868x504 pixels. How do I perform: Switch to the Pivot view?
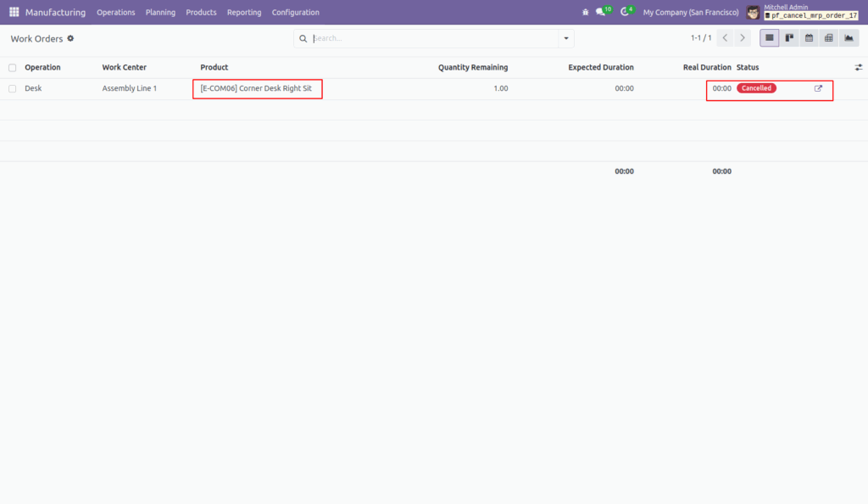point(828,37)
